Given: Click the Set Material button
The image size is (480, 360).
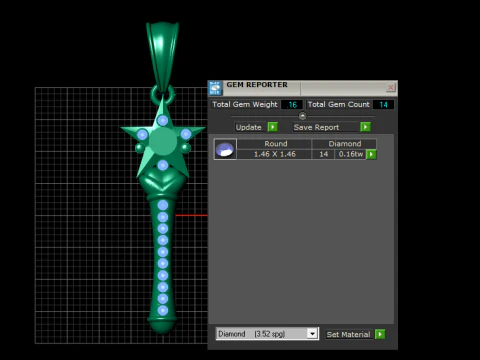Looking at the screenshot, I should pos(348,334).
